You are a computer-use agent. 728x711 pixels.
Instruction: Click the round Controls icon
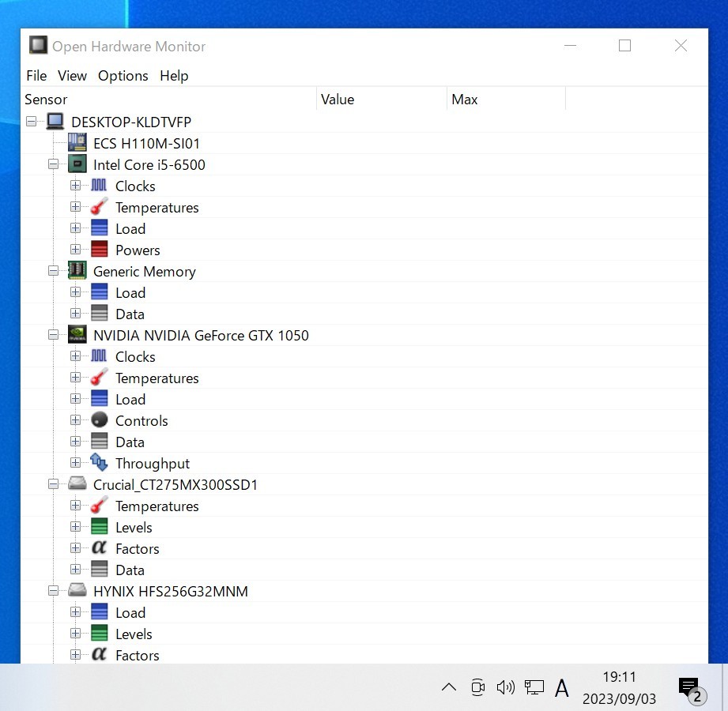pyautogui.click(x=99, y=420)
